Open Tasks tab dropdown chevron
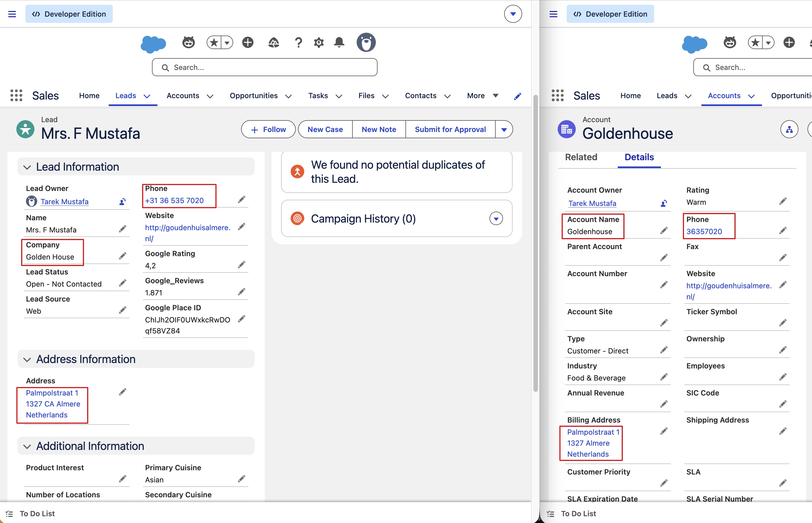The height and width of the screenshot is (523, 812). 339,96
